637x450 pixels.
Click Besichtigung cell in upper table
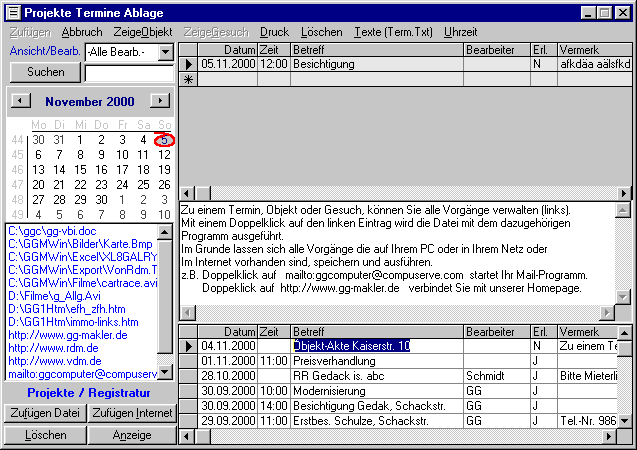pyautogui.click(x=377, y=64)
